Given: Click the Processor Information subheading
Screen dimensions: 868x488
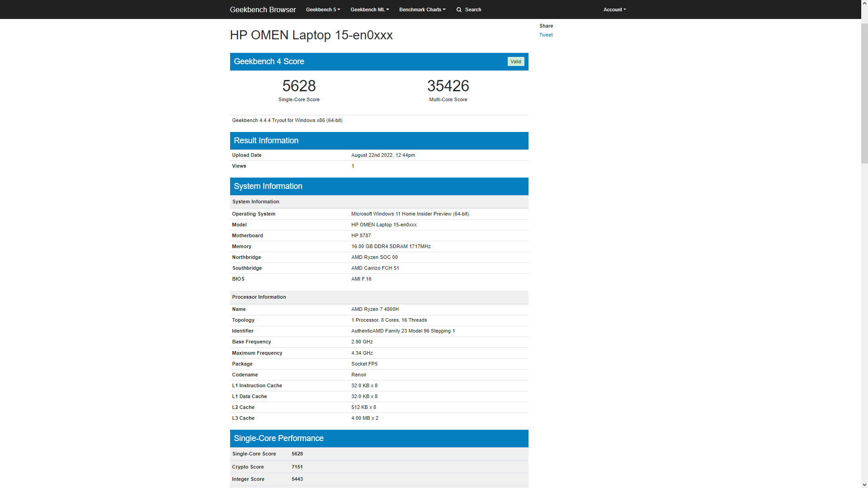Looking at the screenshot, I should pyautogui.click(x=259, y=297).
